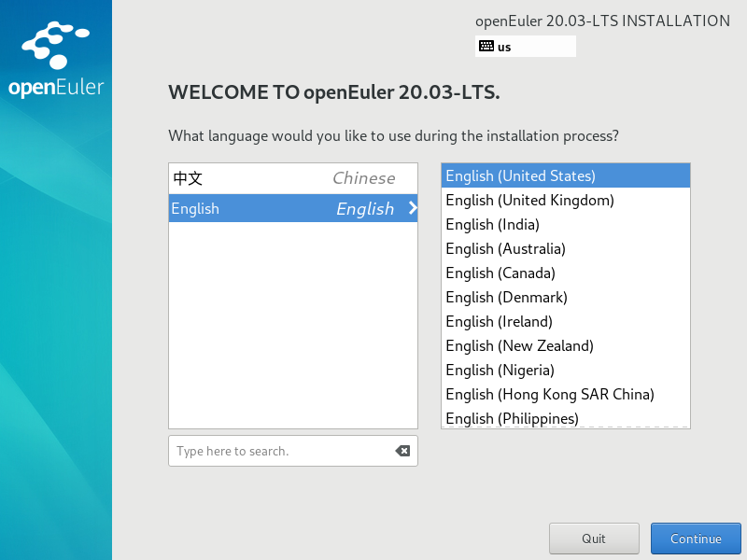Choose English (Hong Kong SAR China) locale
Viewport: 747px width, 560px height.
(x=566, y=394)
